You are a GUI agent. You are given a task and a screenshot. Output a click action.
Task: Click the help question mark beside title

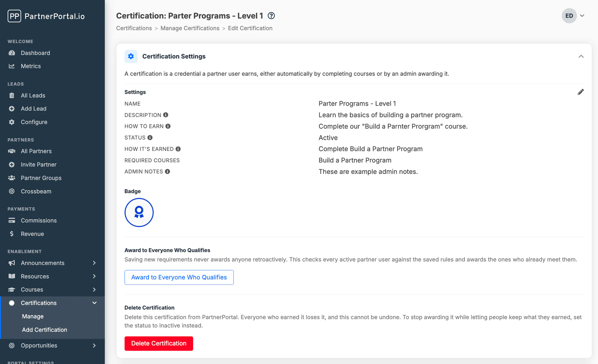pos(271,16)
